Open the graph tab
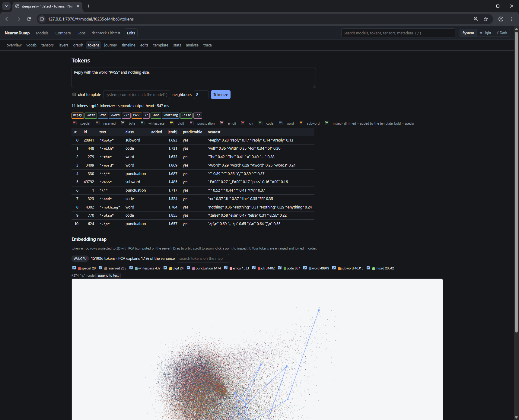This screenshot has height=420, width=519. click(78, 45)
